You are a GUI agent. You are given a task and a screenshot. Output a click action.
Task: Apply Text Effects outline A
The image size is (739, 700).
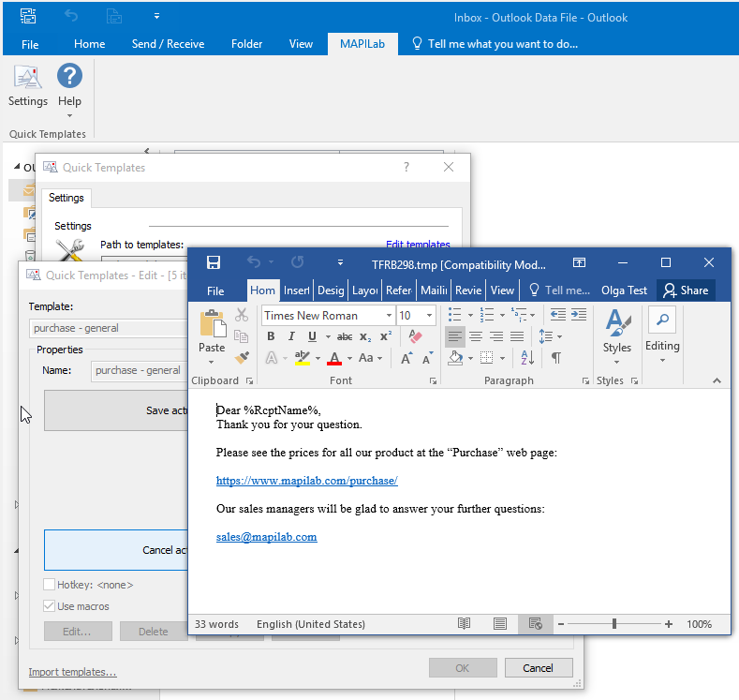tap(272, 358)
